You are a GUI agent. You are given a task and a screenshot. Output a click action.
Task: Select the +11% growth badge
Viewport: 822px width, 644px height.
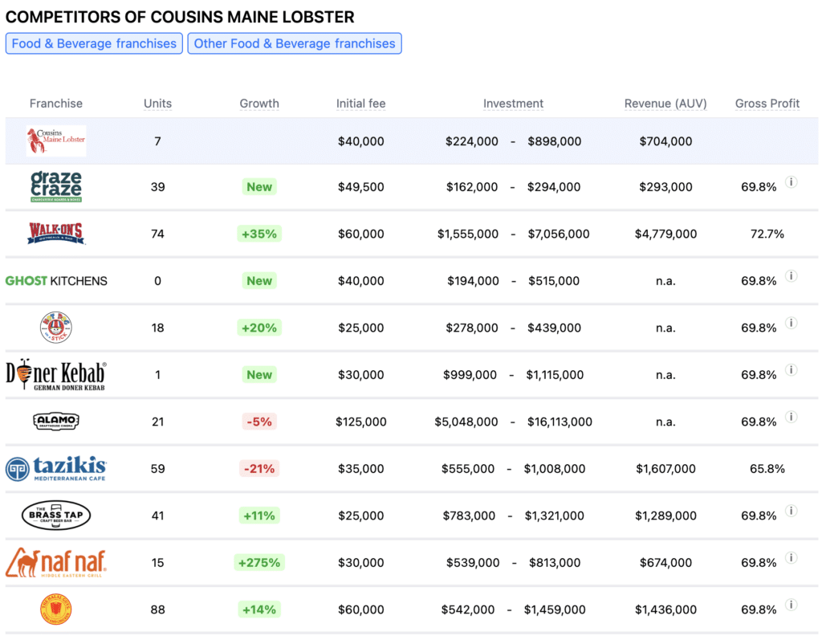[259, 516]
